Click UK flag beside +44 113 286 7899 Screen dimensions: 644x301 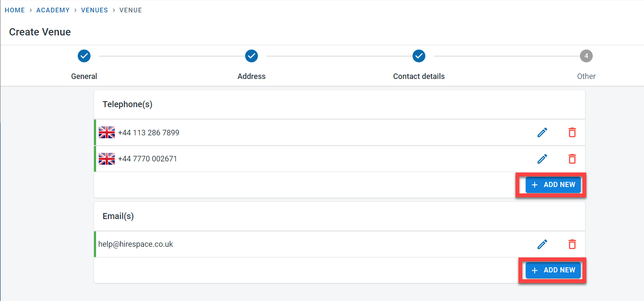coord(107,133)
